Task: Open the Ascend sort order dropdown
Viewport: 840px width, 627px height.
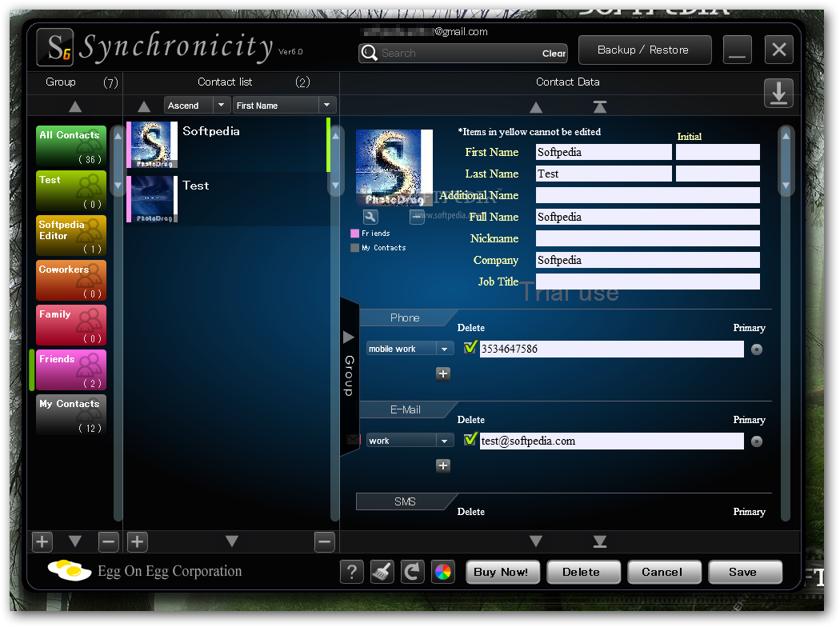Action: [x=197, y=105]
